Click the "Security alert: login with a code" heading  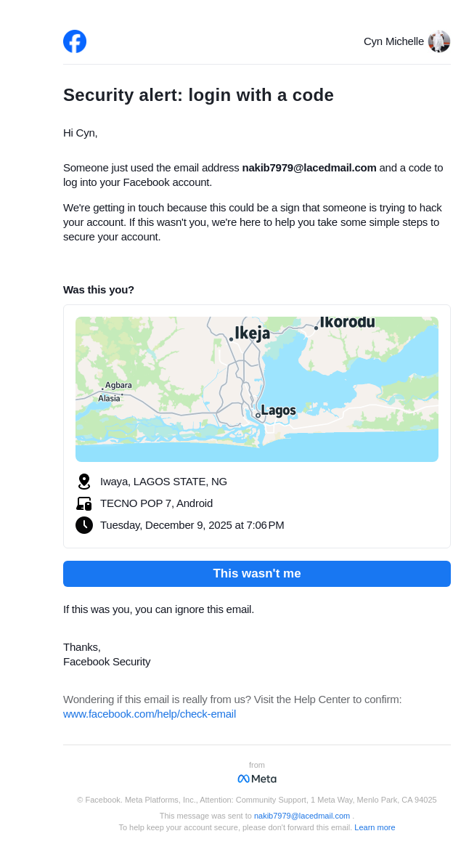198,95
